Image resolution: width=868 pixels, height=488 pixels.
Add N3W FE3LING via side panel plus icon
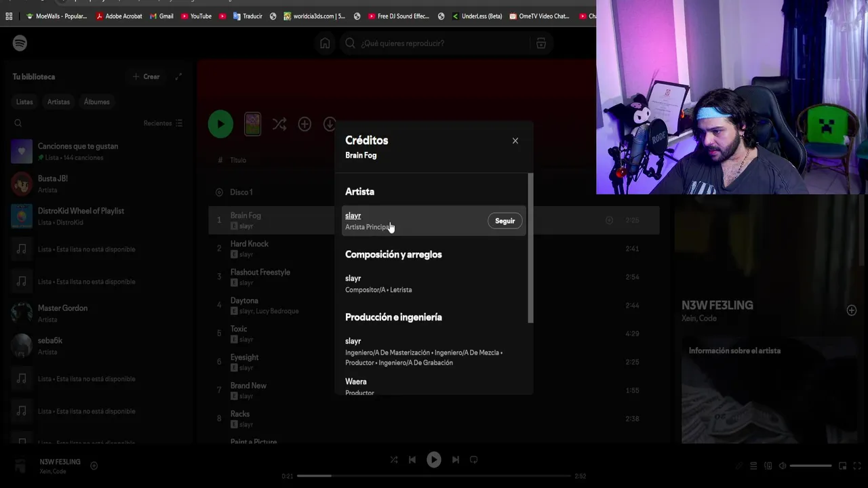point(851,310)
